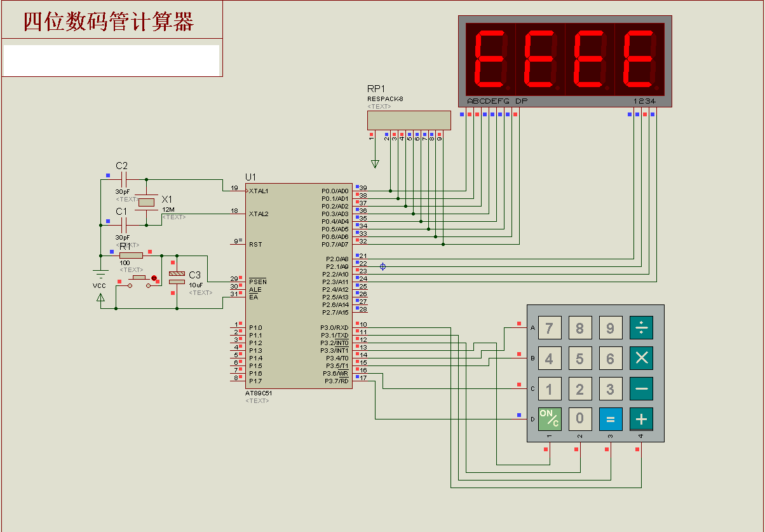Click the P0.7/AD7 pin label
Screen dimensions: 765x532
point(335,244)
